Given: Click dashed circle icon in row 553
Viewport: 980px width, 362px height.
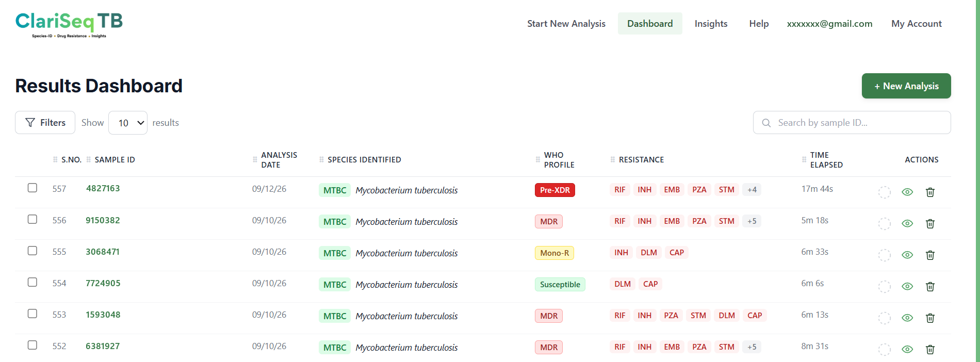Looking at the screenshot, I should coord(885,318).
